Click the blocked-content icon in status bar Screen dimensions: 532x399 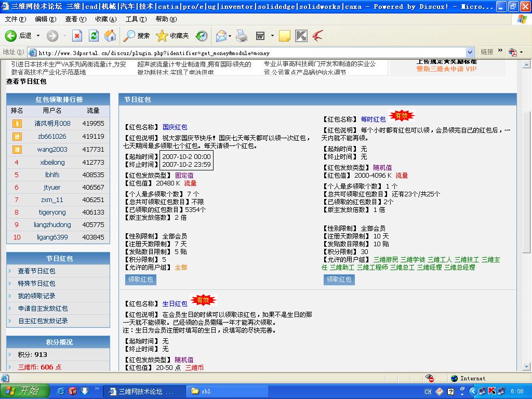[430, 378]
